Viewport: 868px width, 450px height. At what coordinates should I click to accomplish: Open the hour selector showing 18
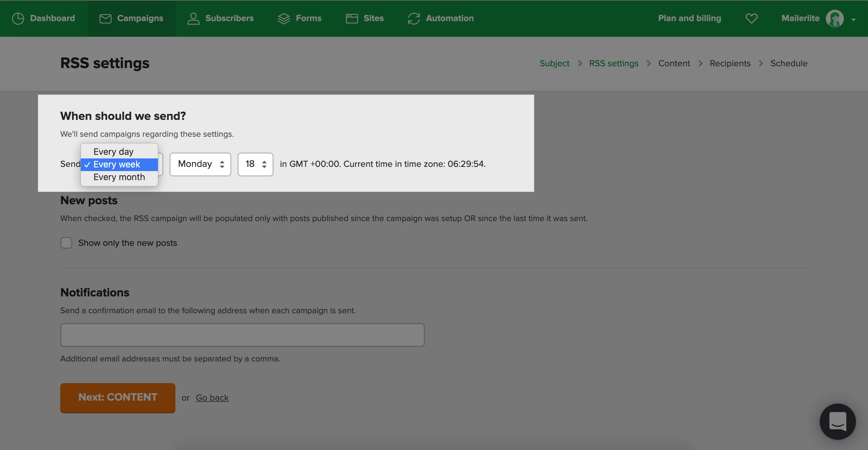[x=255, y=164]
